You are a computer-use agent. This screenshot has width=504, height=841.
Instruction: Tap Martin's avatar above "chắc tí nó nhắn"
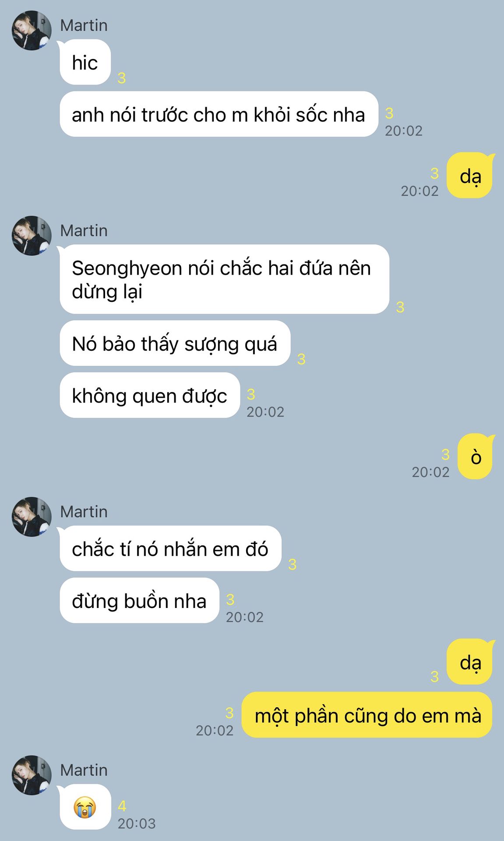32,517
